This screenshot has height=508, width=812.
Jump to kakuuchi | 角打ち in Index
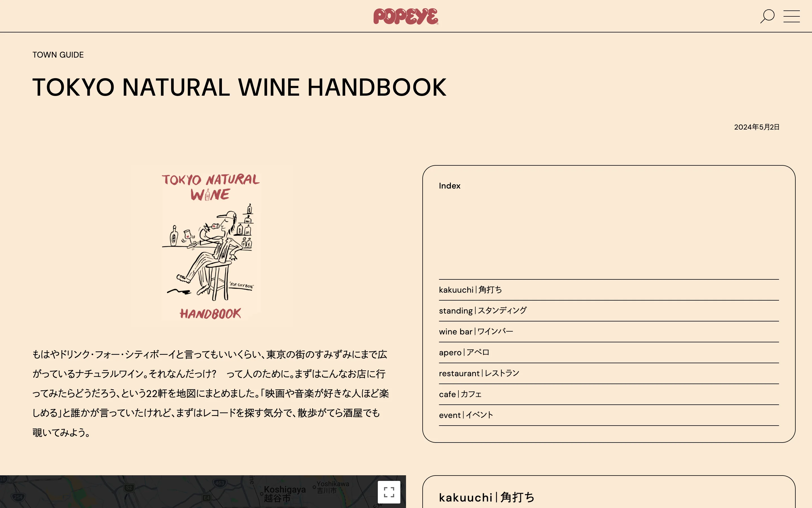(x=609, y=290)
